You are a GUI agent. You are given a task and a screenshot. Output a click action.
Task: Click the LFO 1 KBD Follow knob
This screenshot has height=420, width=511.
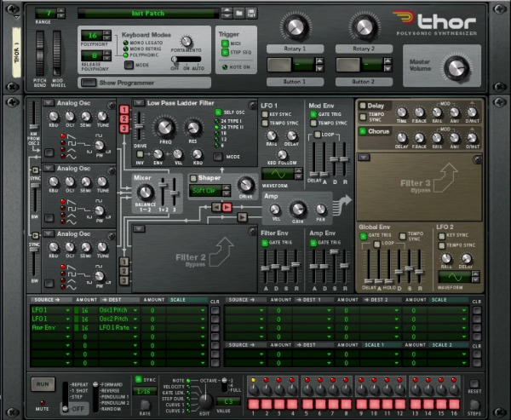(x=282, y=154)
